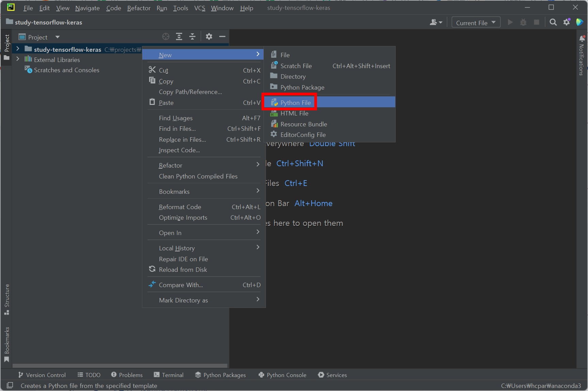Screen dimensions: 588x391
Task: Expand the Local History submenu
Action: [204, 248]
